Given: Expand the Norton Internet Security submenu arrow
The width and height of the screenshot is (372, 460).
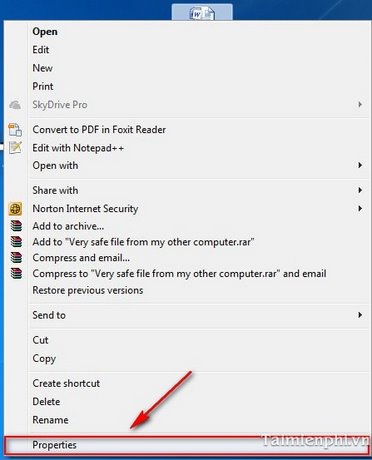Looking at the screenshot, I should 360,209.
